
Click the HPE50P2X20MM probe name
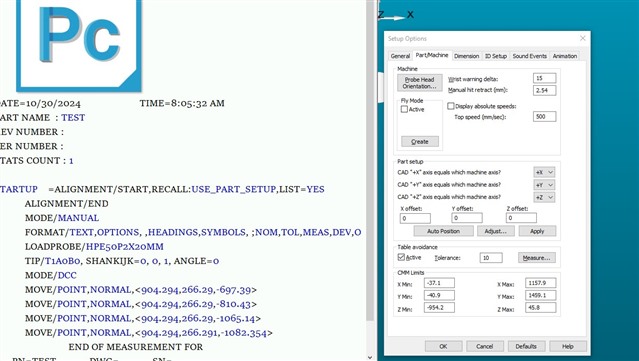[x=125, y=247]
